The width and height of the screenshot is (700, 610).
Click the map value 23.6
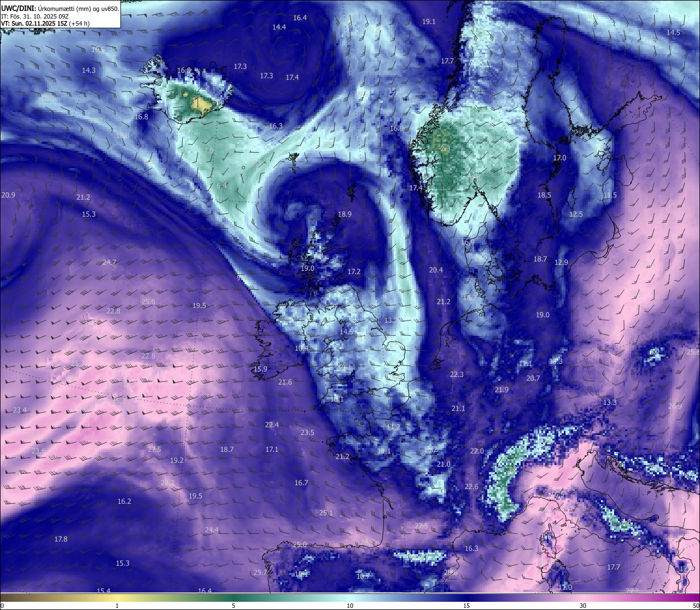coord(38,451)
